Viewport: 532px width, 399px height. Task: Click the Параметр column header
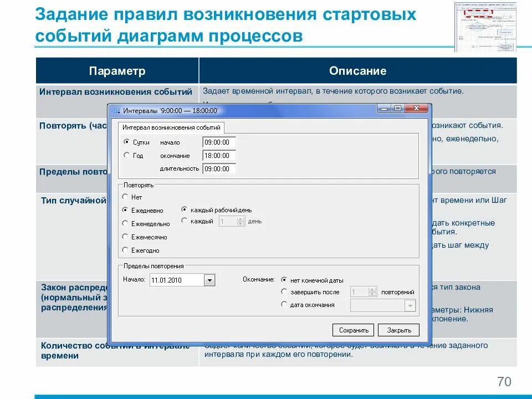117,70
